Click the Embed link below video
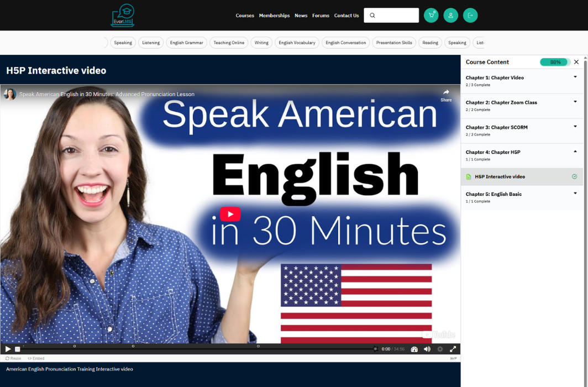This screenshot has height=387, width=588. pos(36,359)
